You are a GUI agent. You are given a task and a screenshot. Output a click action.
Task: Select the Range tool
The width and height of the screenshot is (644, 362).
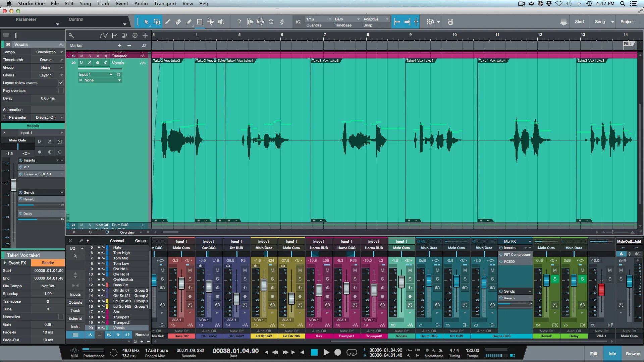point(157,22)
